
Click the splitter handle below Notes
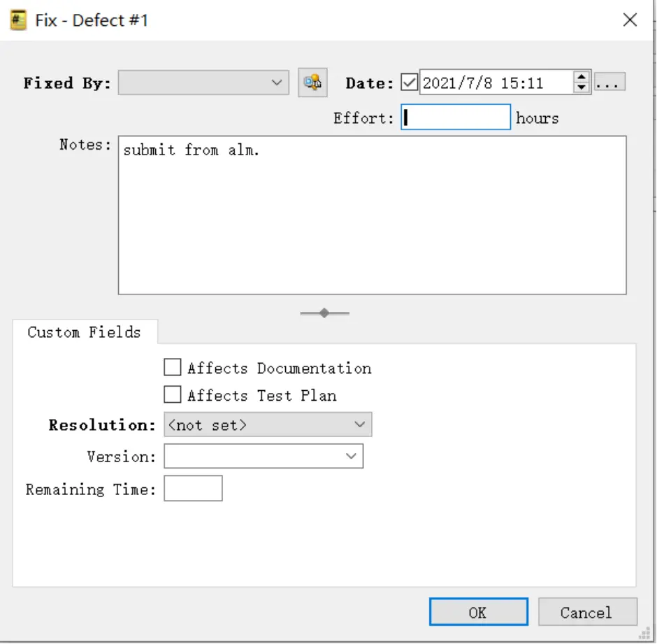(324, 313)
